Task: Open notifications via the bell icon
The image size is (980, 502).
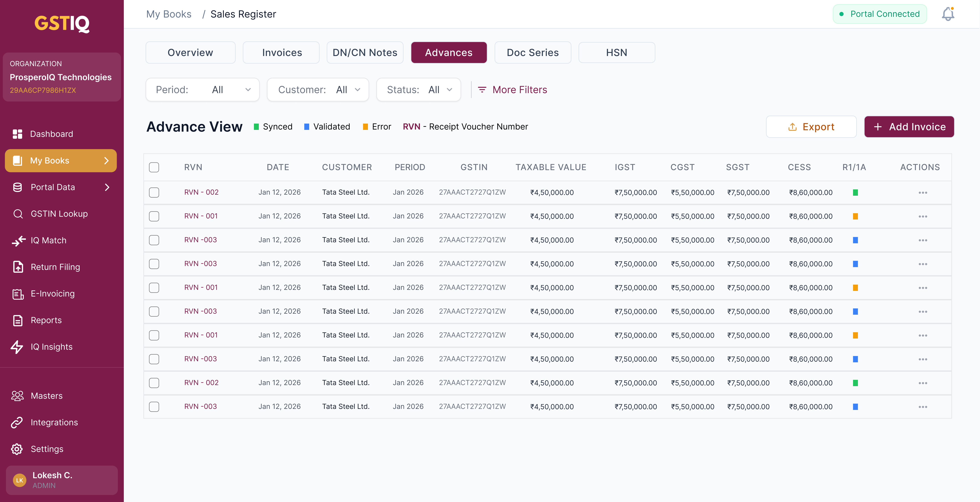Action: (948, 14)
